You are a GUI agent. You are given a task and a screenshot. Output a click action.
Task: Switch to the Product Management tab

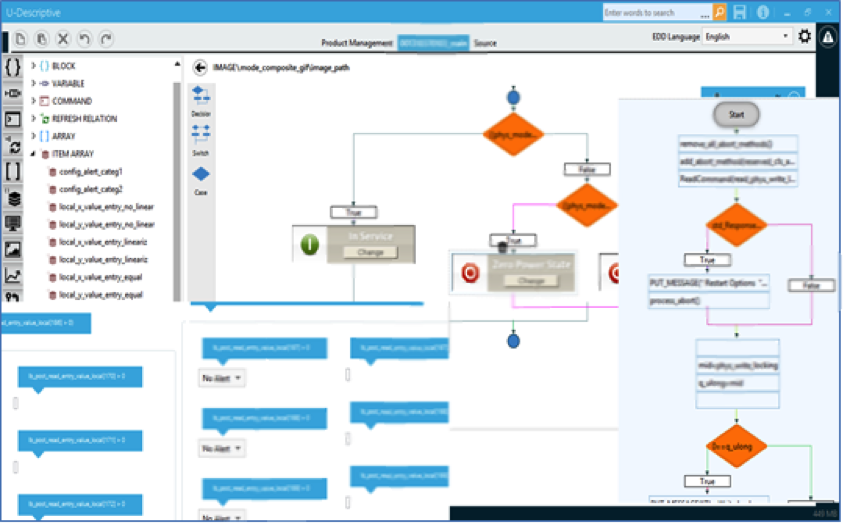(357, 44)
